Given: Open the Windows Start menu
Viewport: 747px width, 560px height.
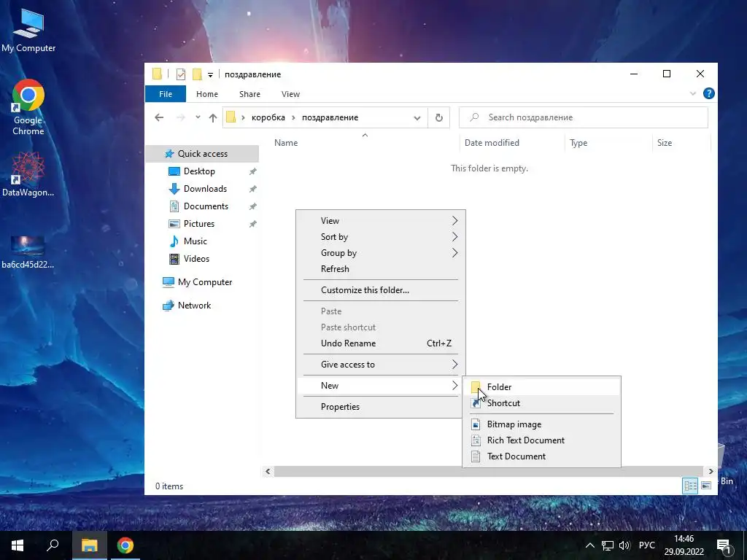Looking at the screenshot, I should [18, 545].
